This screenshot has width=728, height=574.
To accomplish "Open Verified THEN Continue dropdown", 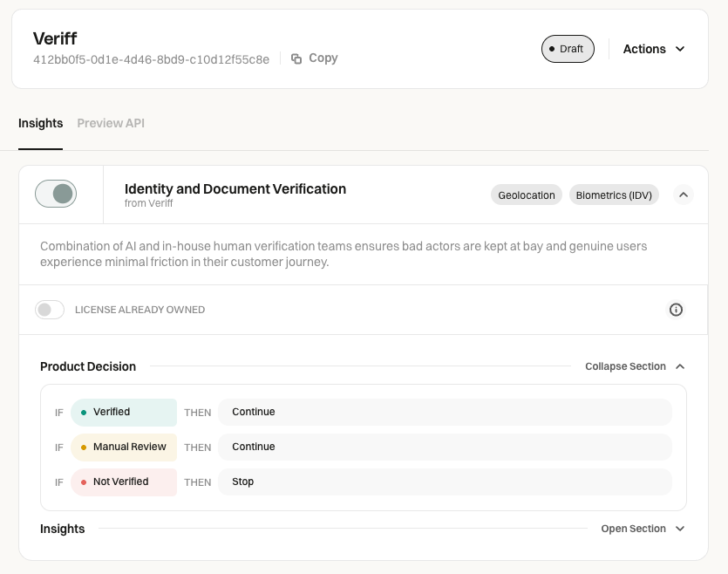I will [x=445, y=413].
